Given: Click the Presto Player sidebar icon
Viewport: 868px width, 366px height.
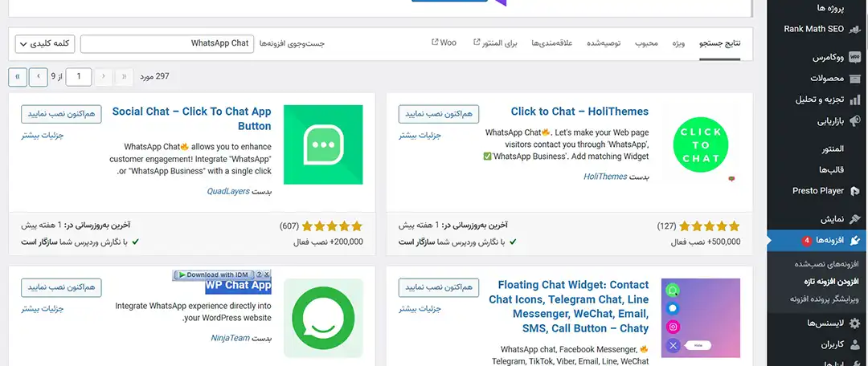Looking at the screenshot, I should pos(854,191).
